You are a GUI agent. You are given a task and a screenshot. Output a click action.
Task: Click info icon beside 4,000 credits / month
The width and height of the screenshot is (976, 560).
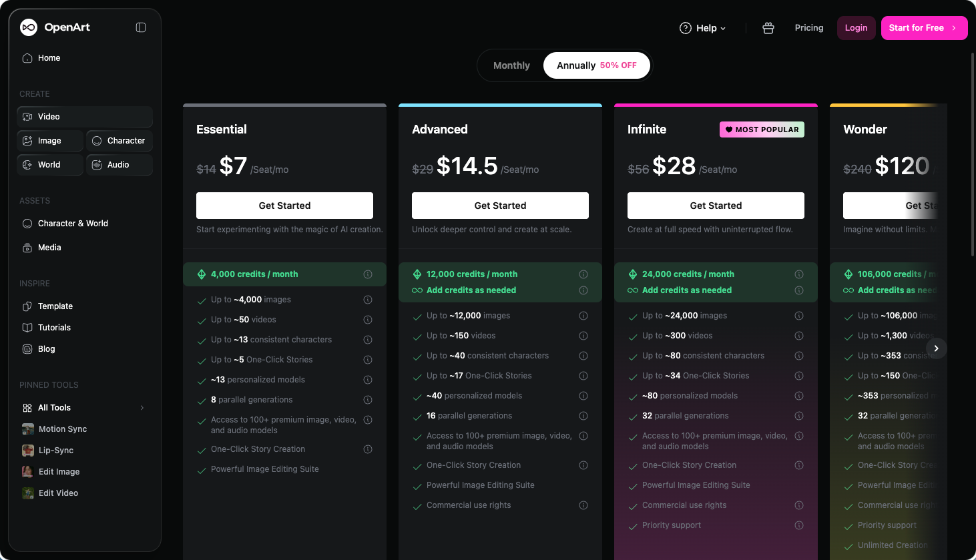click(x=368, y=274)
